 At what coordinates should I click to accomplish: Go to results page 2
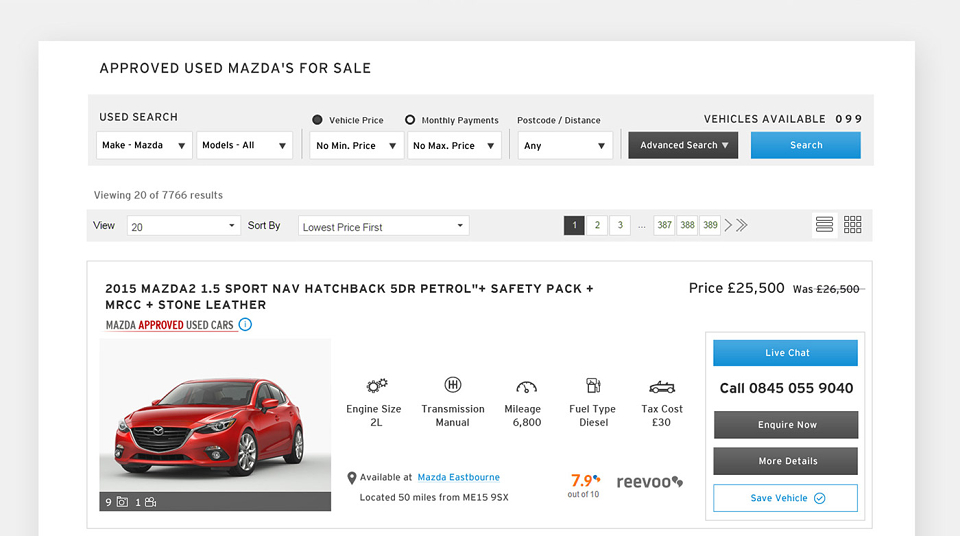[597, 225]
